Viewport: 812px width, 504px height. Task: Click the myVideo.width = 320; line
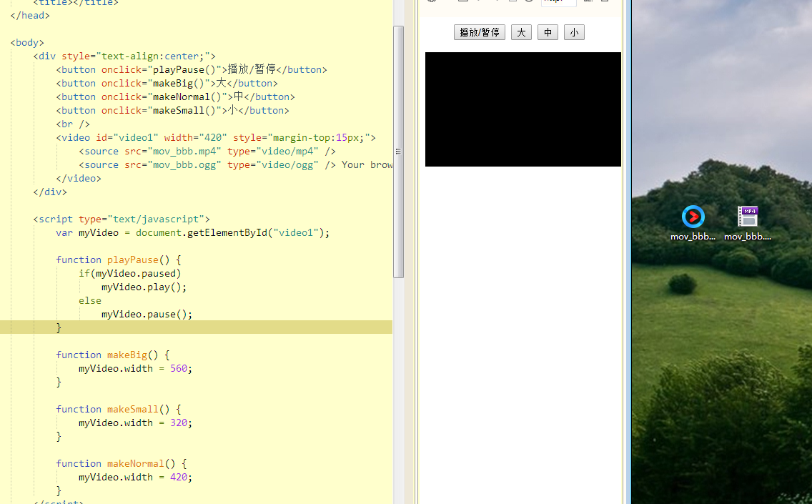tap(136, 423)
